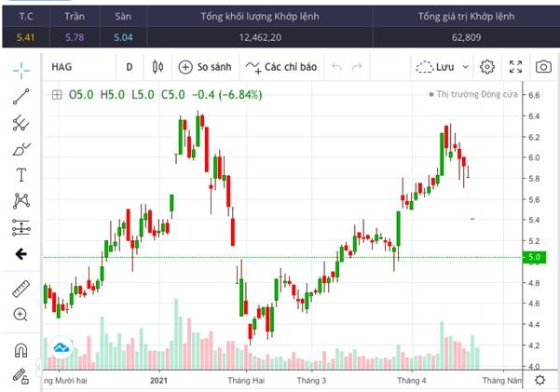Open candlestick chart style dropdown
Viewport: 560px width, 392px height.
157,67
